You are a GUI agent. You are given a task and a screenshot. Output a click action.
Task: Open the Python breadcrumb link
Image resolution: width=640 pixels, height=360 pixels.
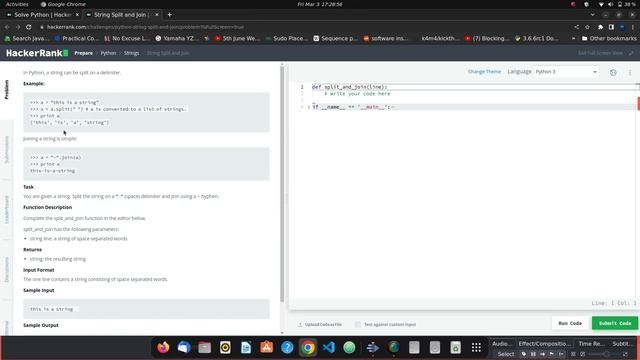tap(108, 53)
